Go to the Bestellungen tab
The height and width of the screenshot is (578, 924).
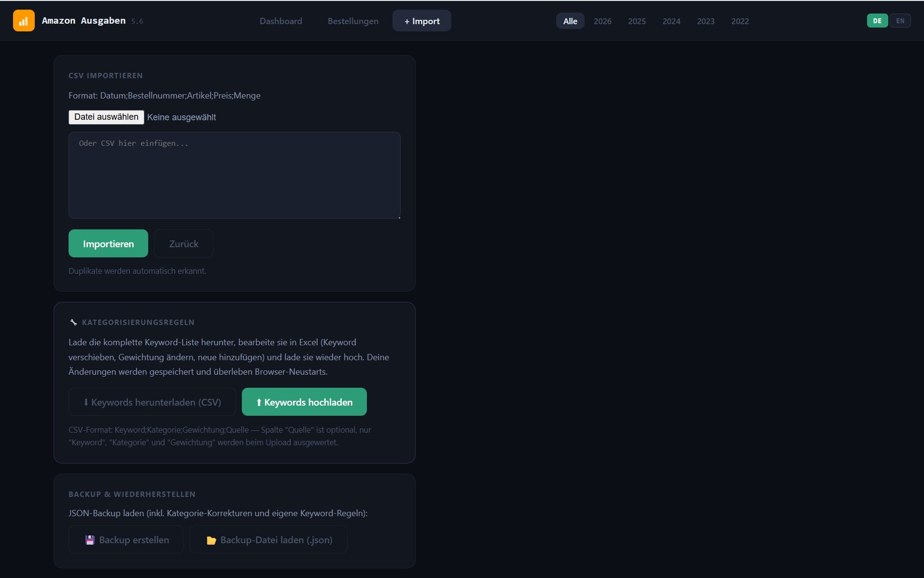coord(353,21)
